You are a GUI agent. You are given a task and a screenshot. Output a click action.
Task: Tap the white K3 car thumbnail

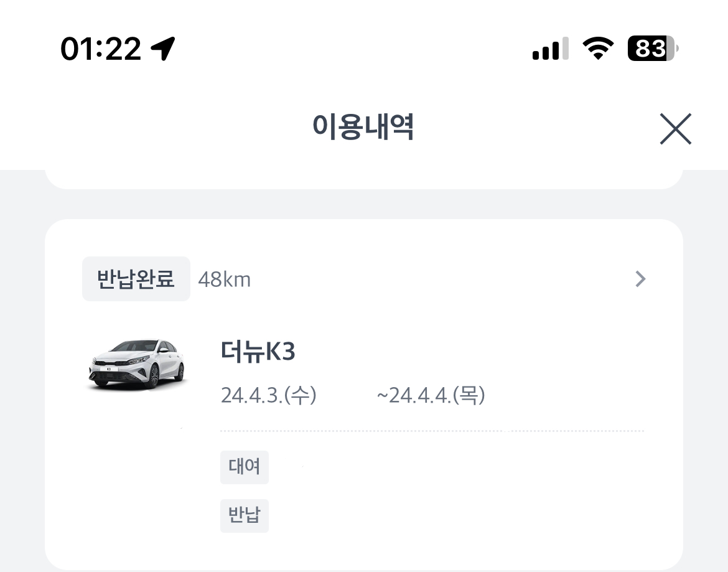(x=137, y=365)
